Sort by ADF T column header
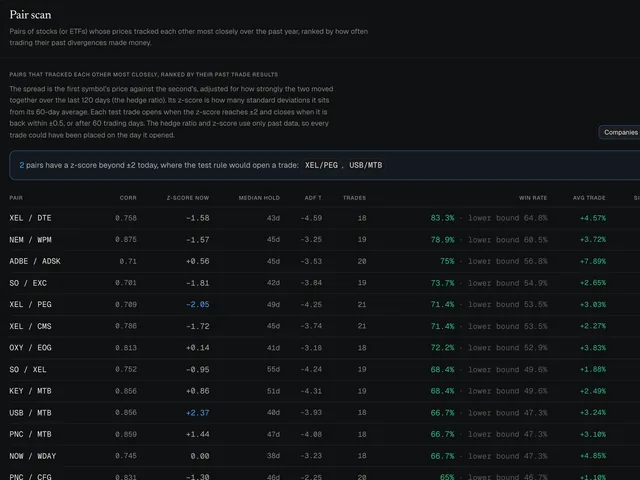Screen dimensions: 640x480 [x=313, y=198]
